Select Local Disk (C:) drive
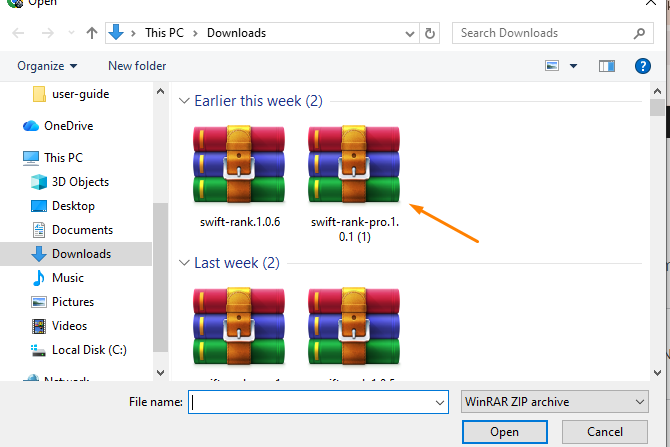Image resolution: width=670 pixels, height=447 pixels. pyautogui.click(x=87, y=350)
